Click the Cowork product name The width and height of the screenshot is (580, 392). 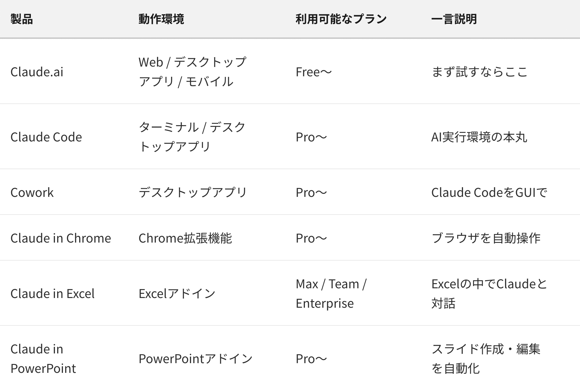tap(32, 192)
